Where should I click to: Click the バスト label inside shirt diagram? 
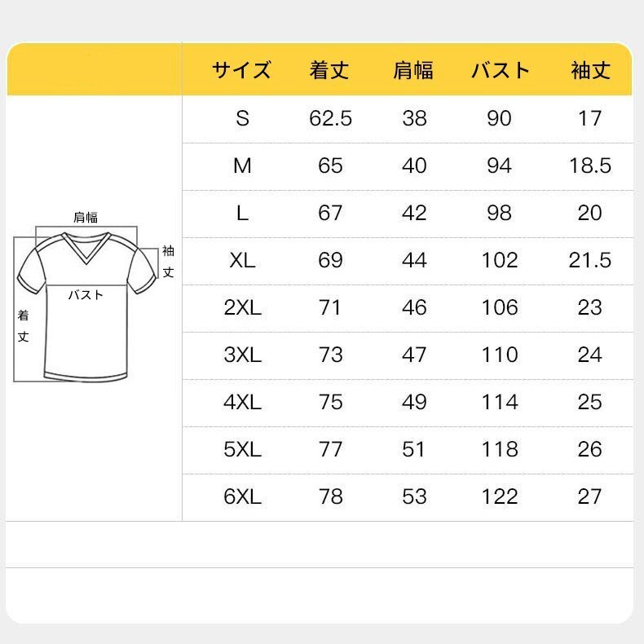(x=86, y=295)
